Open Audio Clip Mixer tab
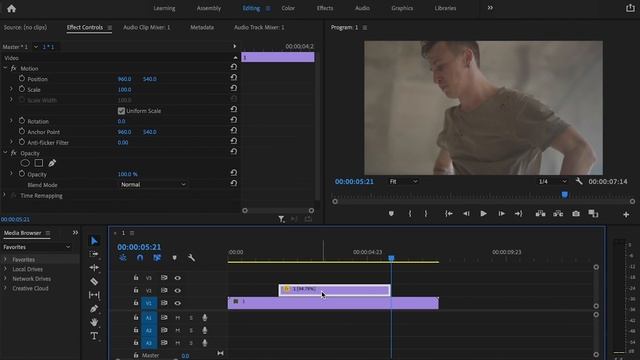 (147, 27)
